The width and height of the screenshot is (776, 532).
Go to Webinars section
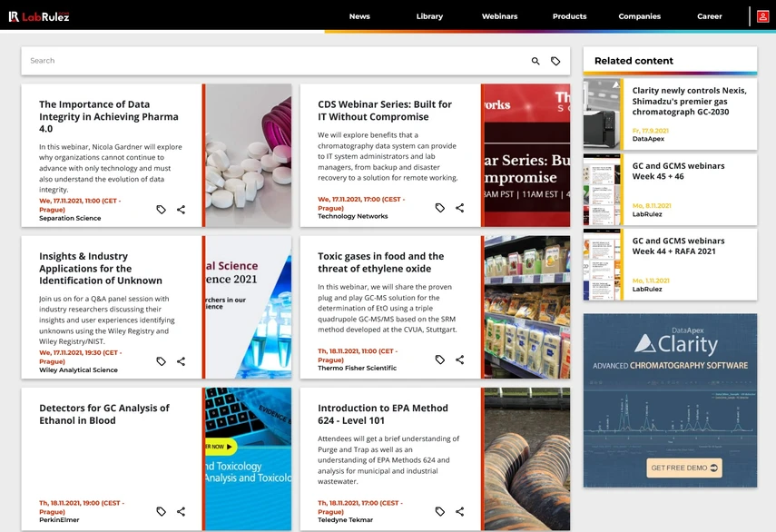tap(500, 16)
